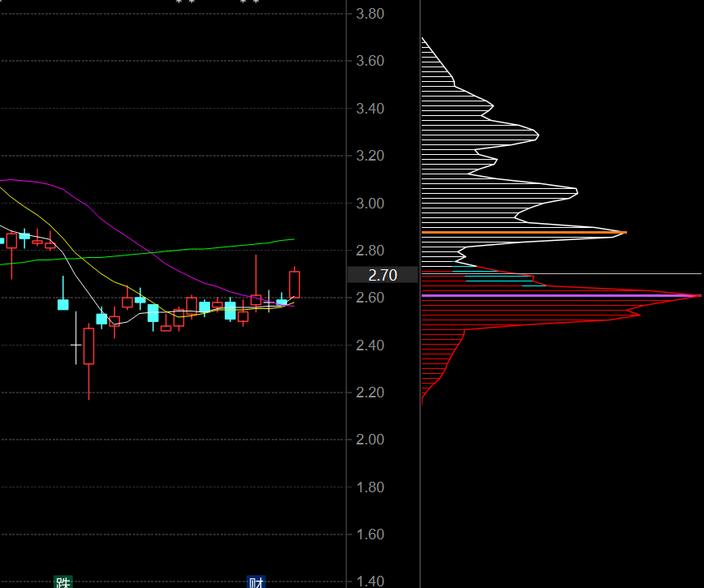Image resolution: width=704 pixels, height=588 pixels.
Task: Click the 3.20 price axis label
Action: coord(370,156)
